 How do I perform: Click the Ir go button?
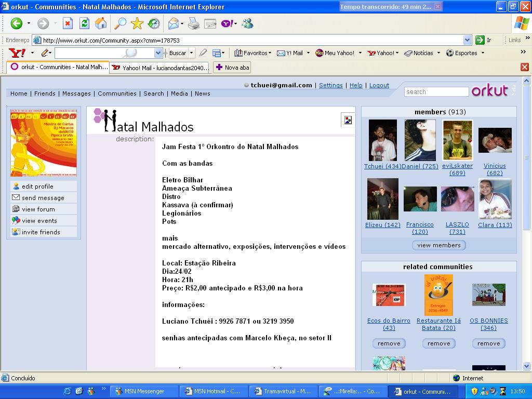484,40
